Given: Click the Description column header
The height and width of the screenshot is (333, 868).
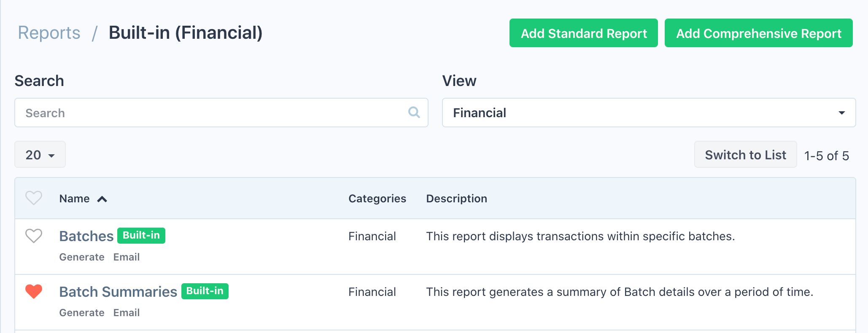Looking at the screenshot, I should click(x=456, y=199).
